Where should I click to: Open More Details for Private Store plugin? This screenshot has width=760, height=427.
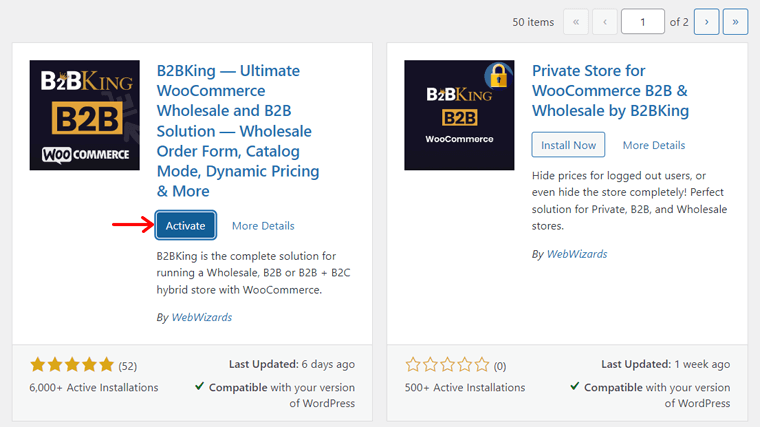[x=654, y=145]
